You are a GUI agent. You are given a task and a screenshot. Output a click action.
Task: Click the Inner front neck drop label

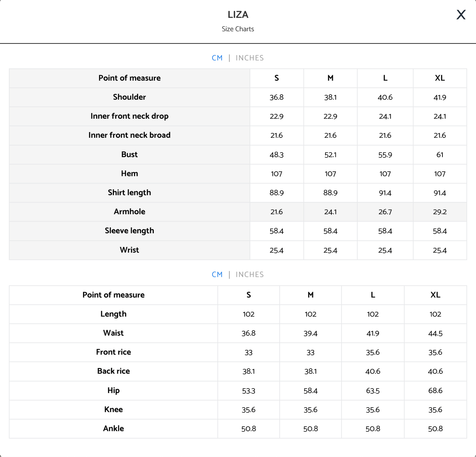[129, 116]
